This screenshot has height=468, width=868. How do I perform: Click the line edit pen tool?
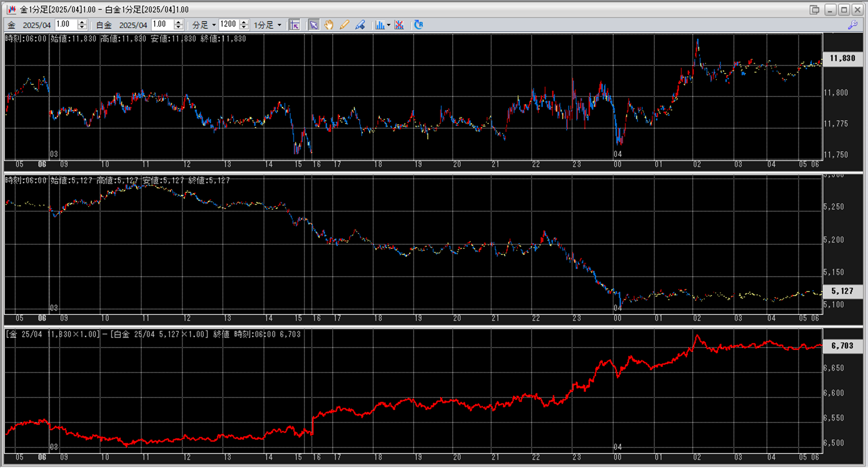tap(360, 25)
